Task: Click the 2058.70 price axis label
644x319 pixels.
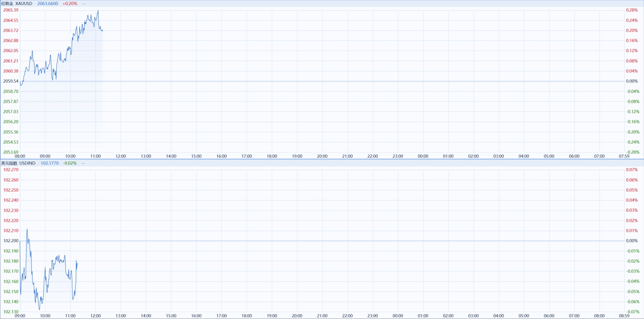Action: click(x=11, y=91)
